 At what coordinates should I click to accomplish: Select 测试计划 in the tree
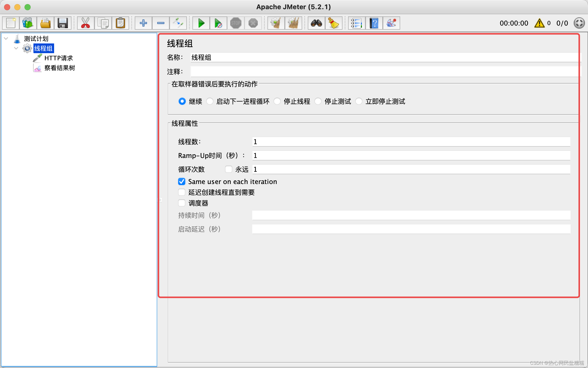(x=36, y=39)
